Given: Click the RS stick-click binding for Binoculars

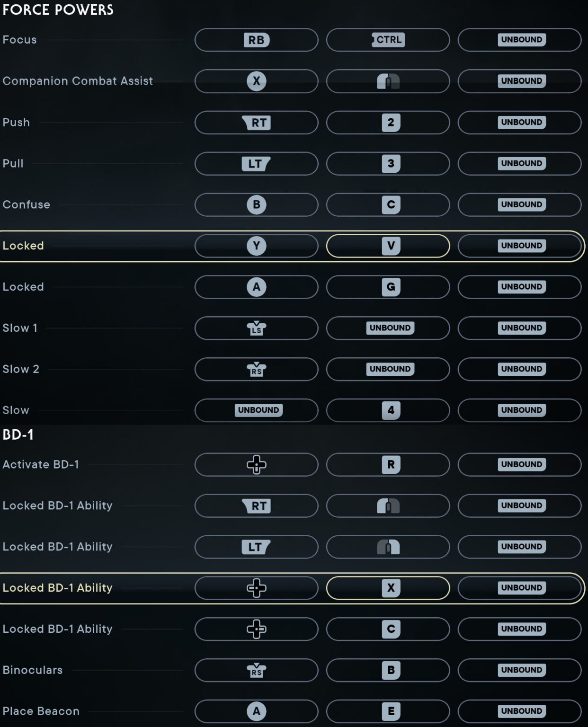Looking at the screenshot, I should point(256,670).
